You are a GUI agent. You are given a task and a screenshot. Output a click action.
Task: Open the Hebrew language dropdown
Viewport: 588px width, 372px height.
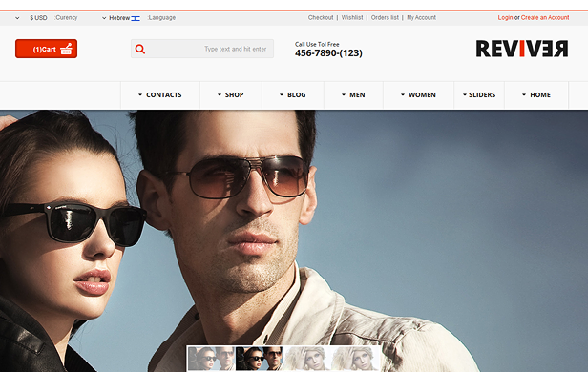click(119, 18)
